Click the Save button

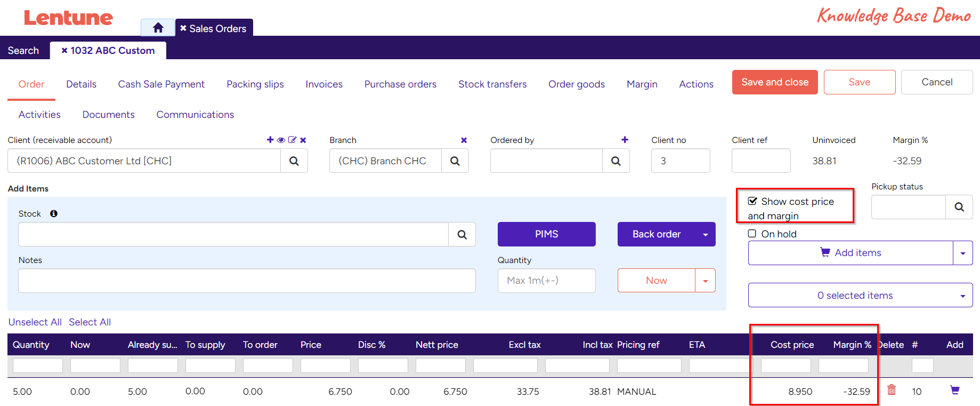click(x=860, y=82)
